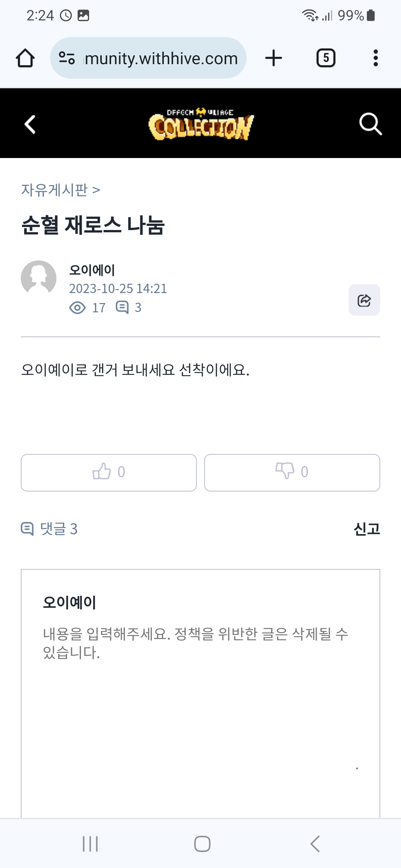Tap the author name 오이에이
401x868 pixels.
pyautogui.click(x=92, y=270)
